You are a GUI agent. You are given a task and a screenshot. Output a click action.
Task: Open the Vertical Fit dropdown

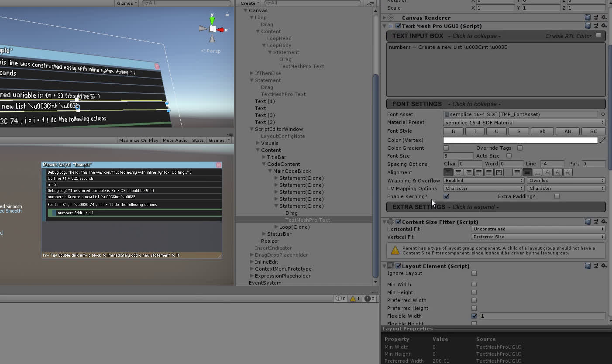pyautogui.click(x=538, y=237)
